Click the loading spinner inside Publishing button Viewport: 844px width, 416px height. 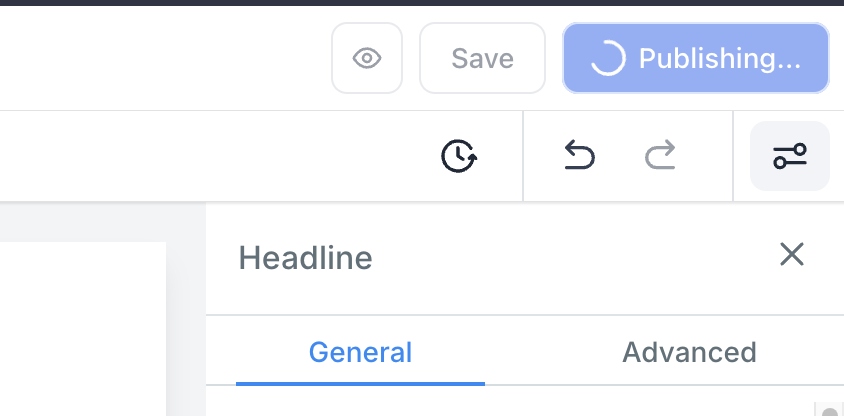(x=607, y=58)
